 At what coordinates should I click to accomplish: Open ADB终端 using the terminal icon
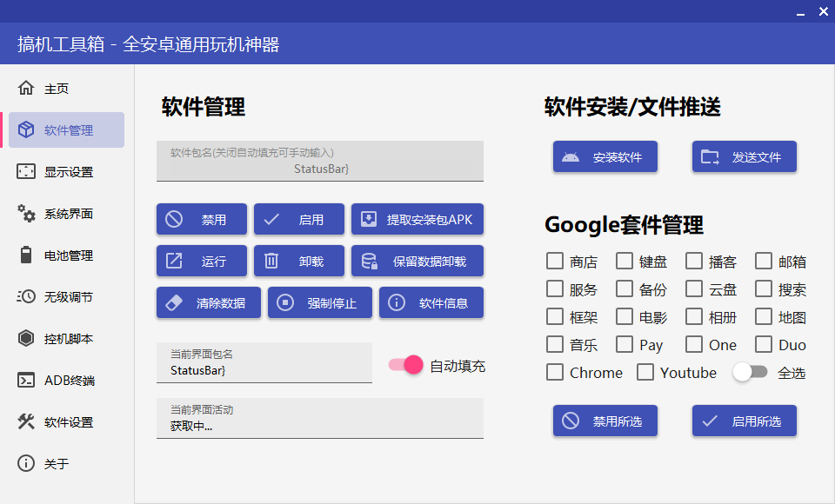point(27,380)
